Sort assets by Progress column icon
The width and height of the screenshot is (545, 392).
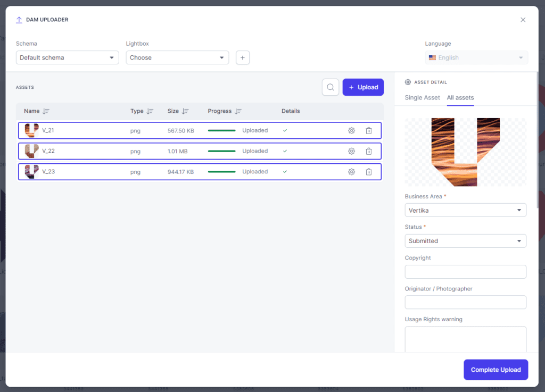(x=238, y=111)
